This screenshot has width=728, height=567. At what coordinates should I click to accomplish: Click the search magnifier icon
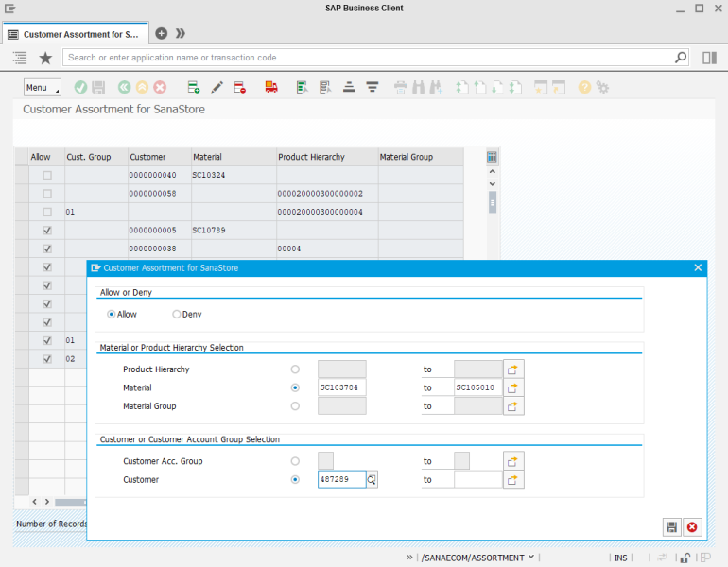pos(680,58)
